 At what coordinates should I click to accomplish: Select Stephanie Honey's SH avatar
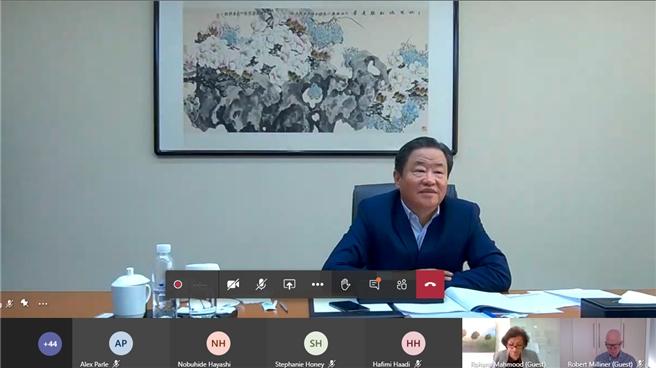(316, 343)
